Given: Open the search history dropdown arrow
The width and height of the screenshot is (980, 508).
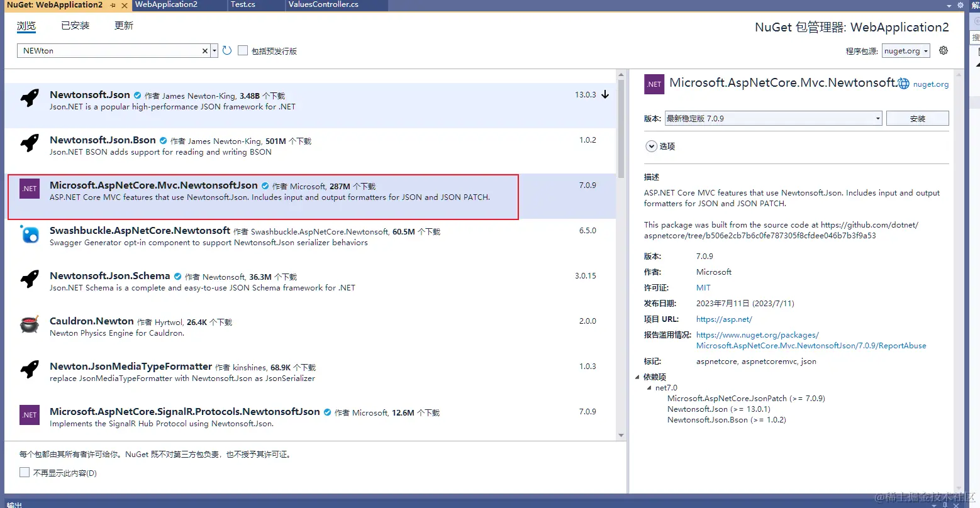Looking at the screenshot, I should point(214,51).
